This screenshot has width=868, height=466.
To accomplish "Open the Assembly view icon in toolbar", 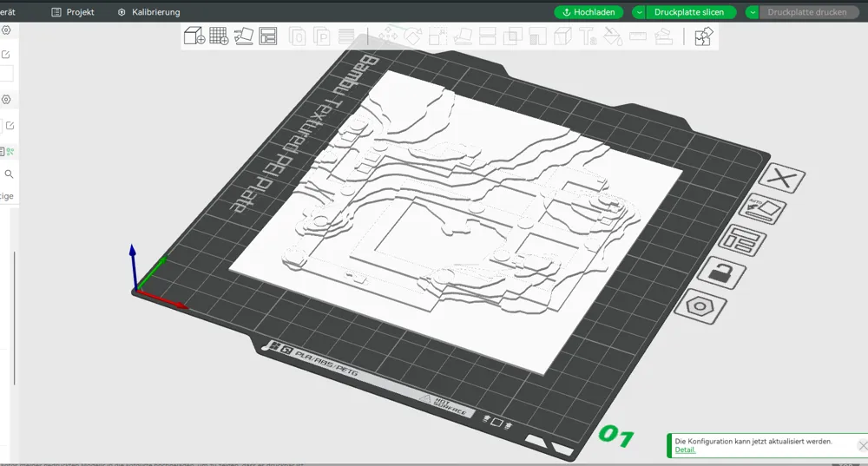I will click(x=703, y=36).
